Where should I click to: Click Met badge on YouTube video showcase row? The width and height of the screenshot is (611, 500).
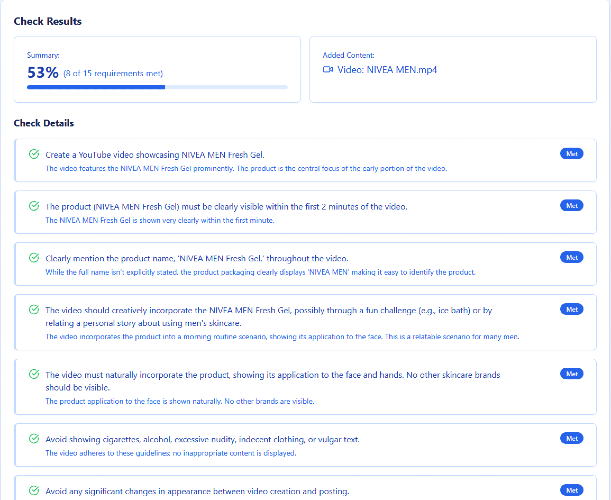pyautogui.click(x=572, y=154)
